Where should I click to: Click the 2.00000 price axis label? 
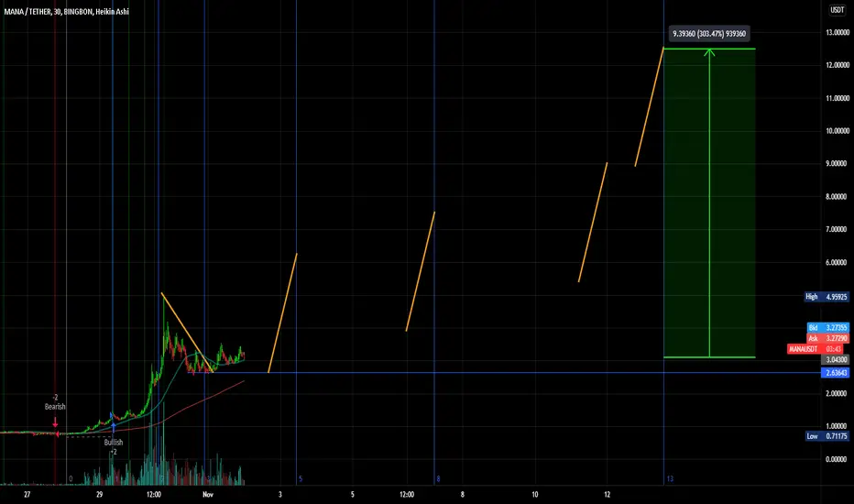point(838,393)
